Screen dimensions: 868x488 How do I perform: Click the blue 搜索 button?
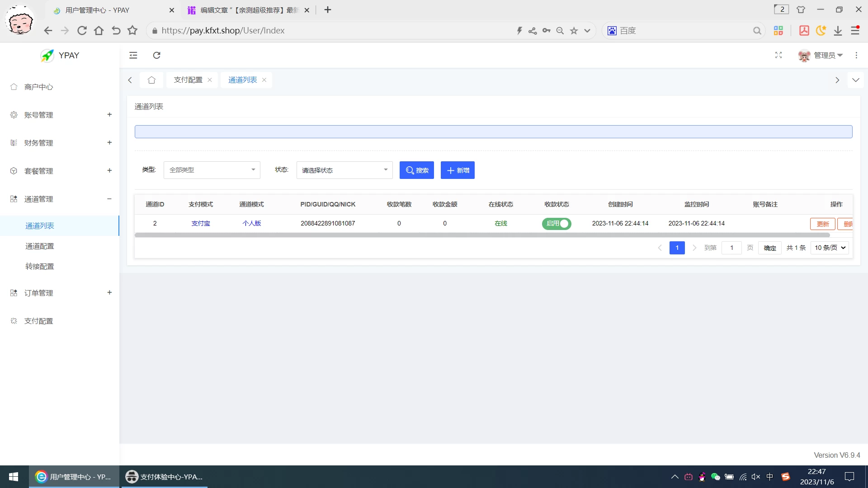point(416,170)
